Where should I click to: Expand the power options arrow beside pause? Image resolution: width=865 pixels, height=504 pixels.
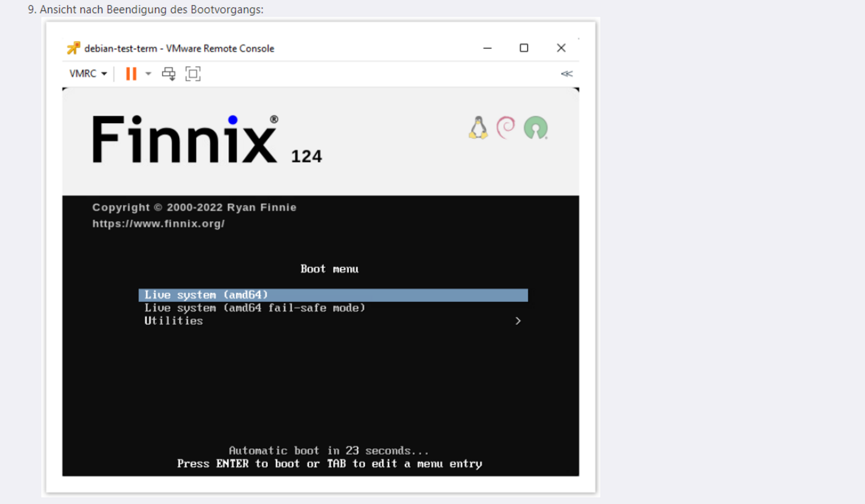click(148, 74)
